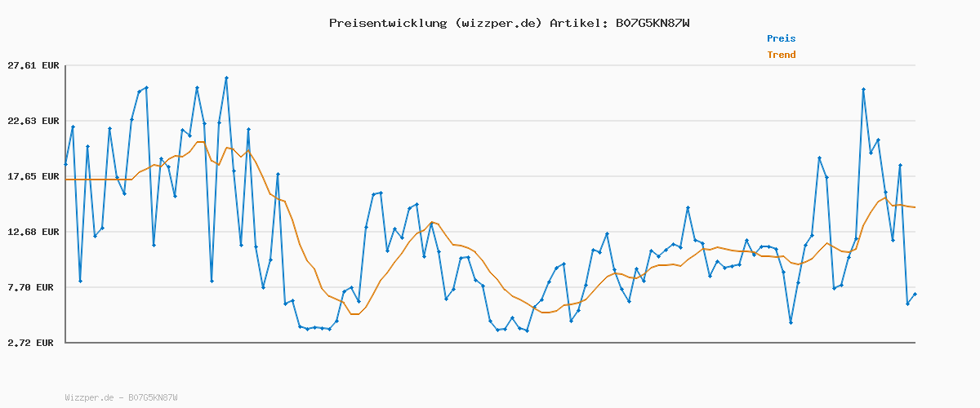Click the word "Preisentwicklung" in the chart title
This screenshot has width=980, height=408.
click(386, 23)
